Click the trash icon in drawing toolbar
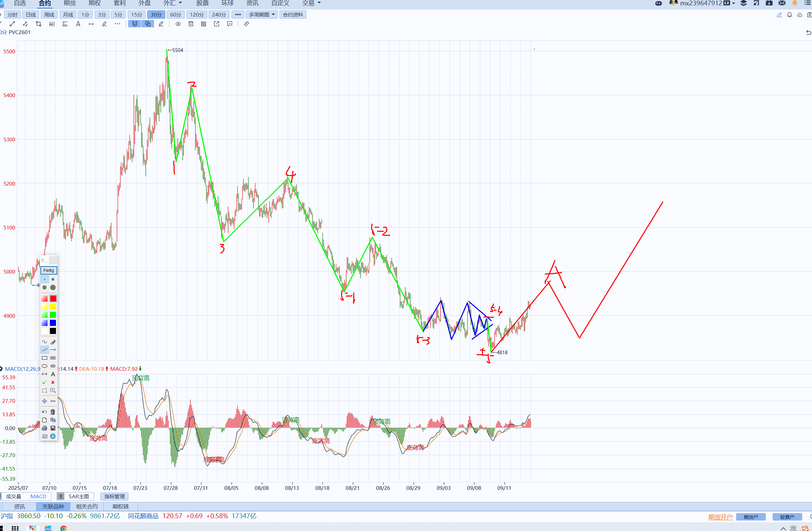This screenshot has width=812, height=531. pos(191,24)
